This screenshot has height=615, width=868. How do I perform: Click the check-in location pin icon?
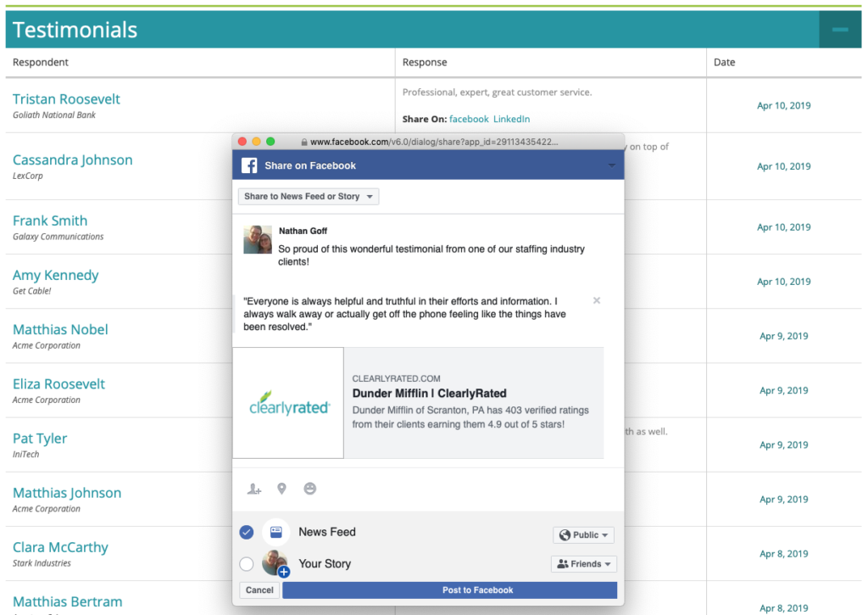click(x=281, y=489)
